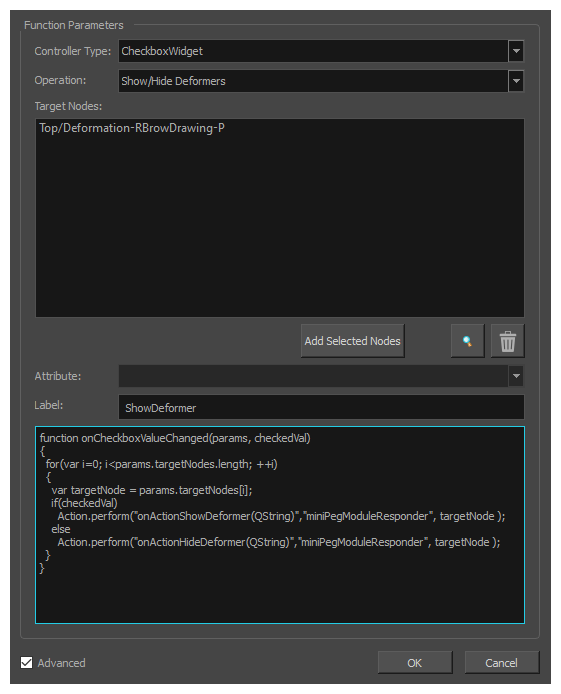Viewport: 561px width, 694px height.
Task: Click the magnifier find-nodes icon button
Action: coord(468,341)
